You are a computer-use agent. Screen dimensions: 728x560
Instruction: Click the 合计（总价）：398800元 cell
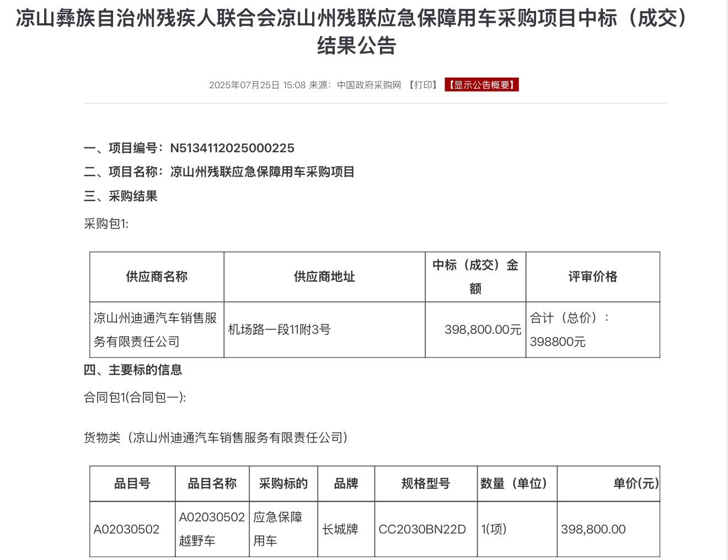(x=593, y=330)
